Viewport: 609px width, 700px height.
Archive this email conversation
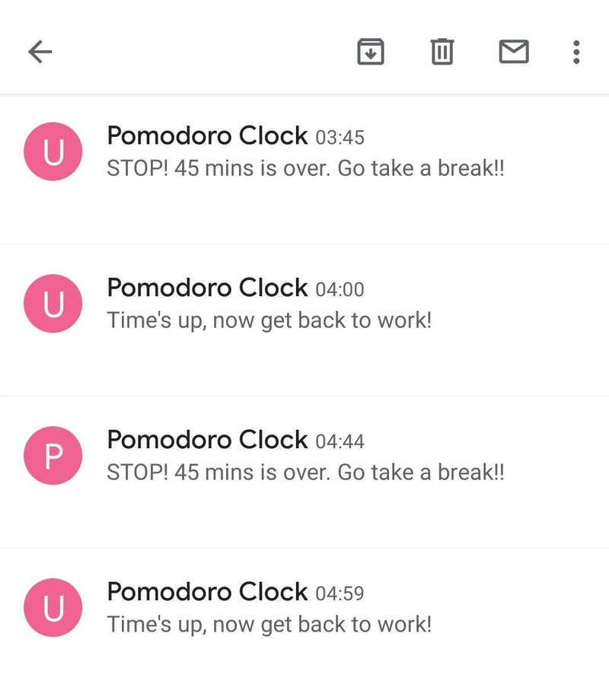coord(371,52)
